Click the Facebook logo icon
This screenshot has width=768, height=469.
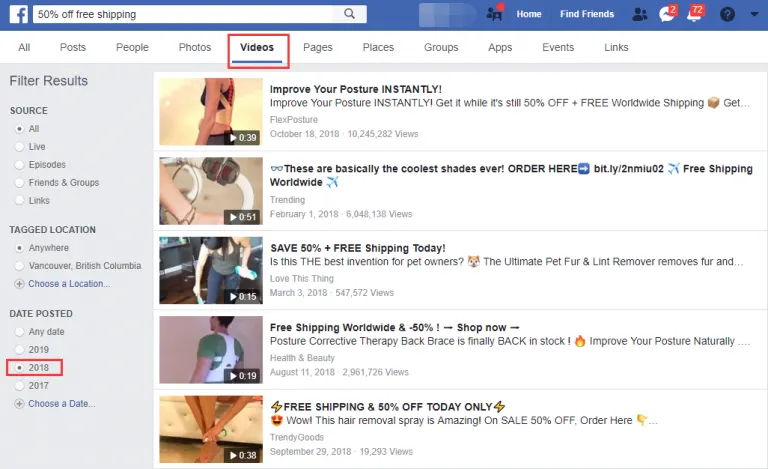pyautogui.click(x=16, y=14)
